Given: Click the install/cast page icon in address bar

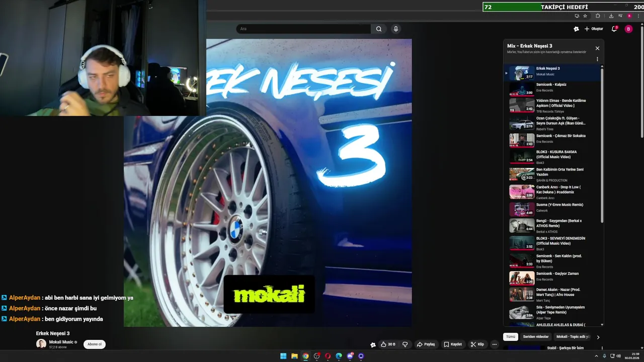Looking at the screenshot, I should tap(577, 16).
